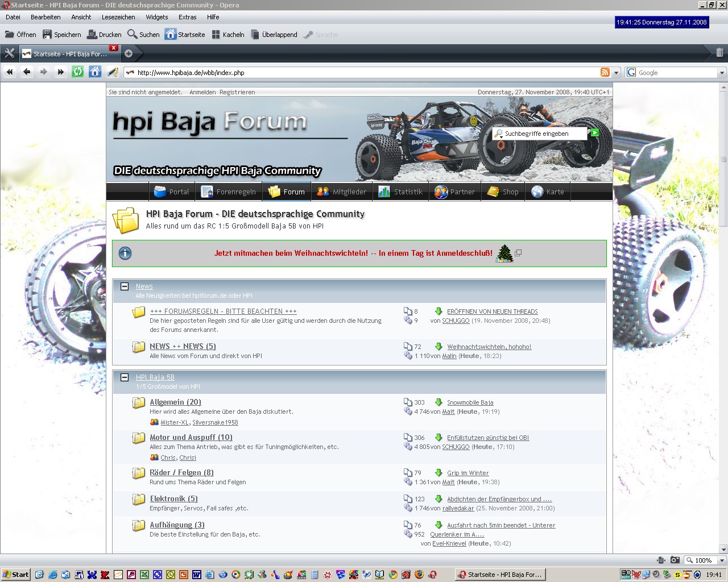Collapse the News category
Viewport: 728px width, 582px height.
[x=125, y=286]
